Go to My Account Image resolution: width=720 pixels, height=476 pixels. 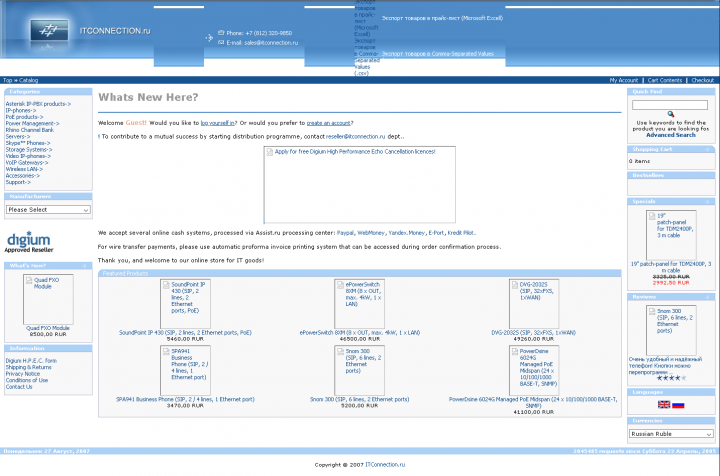tap(624, 80)
